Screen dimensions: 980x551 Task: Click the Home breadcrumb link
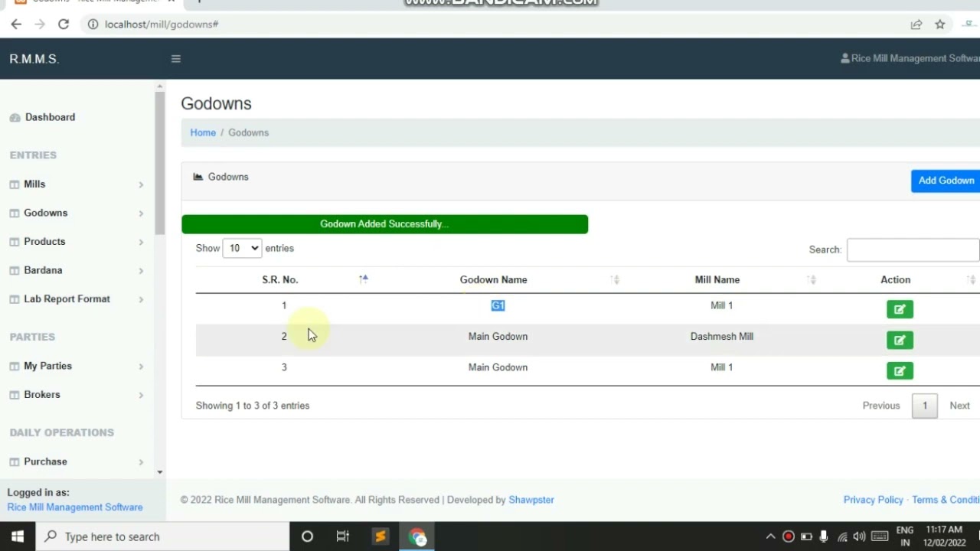click(x=203, y=132)
